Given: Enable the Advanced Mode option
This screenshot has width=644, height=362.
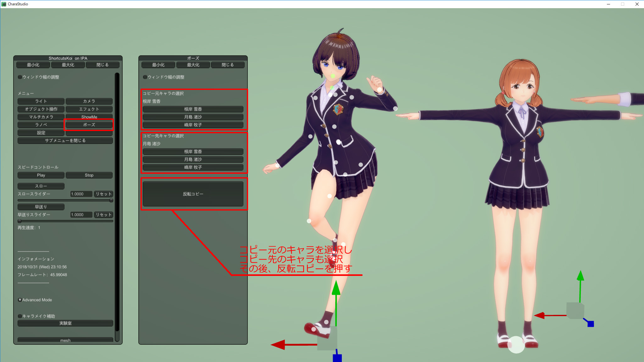Looking at the screenshot, I should tap(20, 300).
